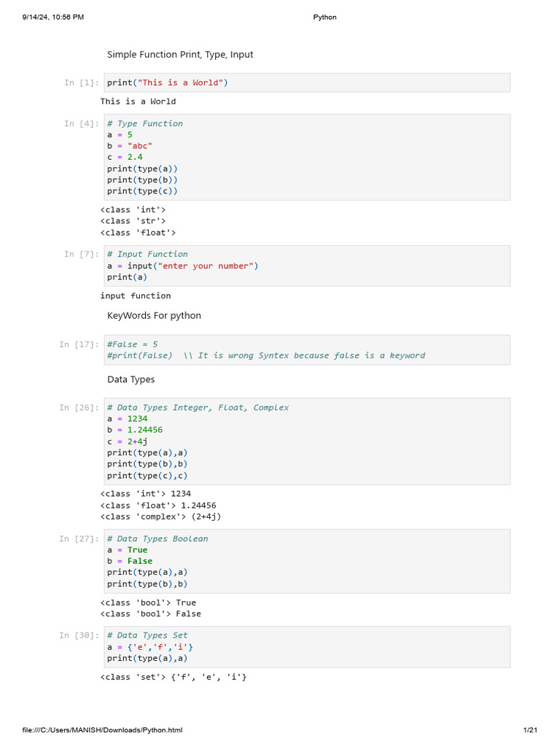Image resolution: width=560 pixels, height=747 pixels.
Task: Click the "Python" page title header
Action: click(324, 18)
